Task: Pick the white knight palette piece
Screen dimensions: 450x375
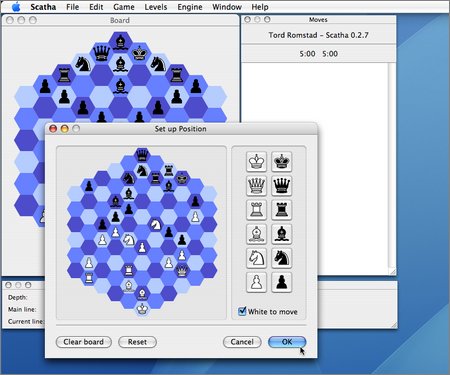Action: tap(256, 258)
